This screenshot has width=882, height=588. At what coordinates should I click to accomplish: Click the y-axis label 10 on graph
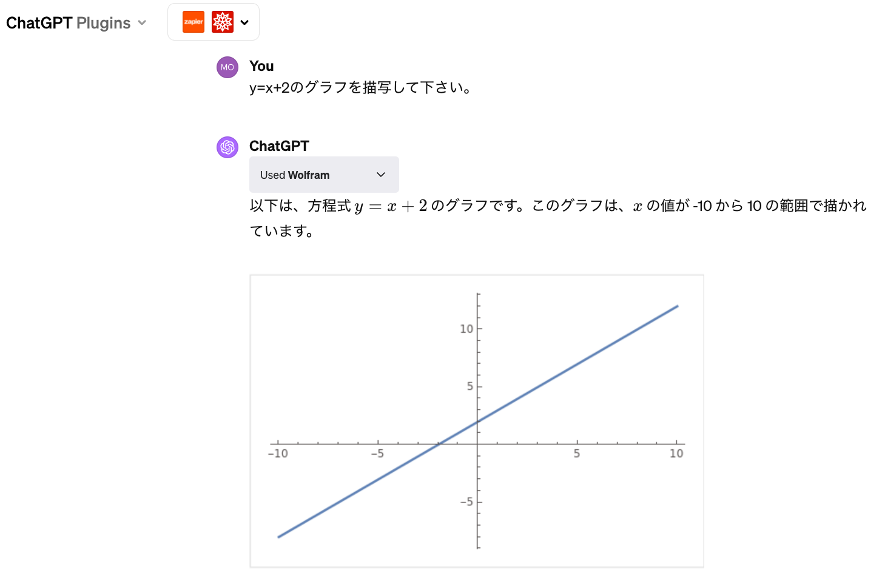(466, 329)
